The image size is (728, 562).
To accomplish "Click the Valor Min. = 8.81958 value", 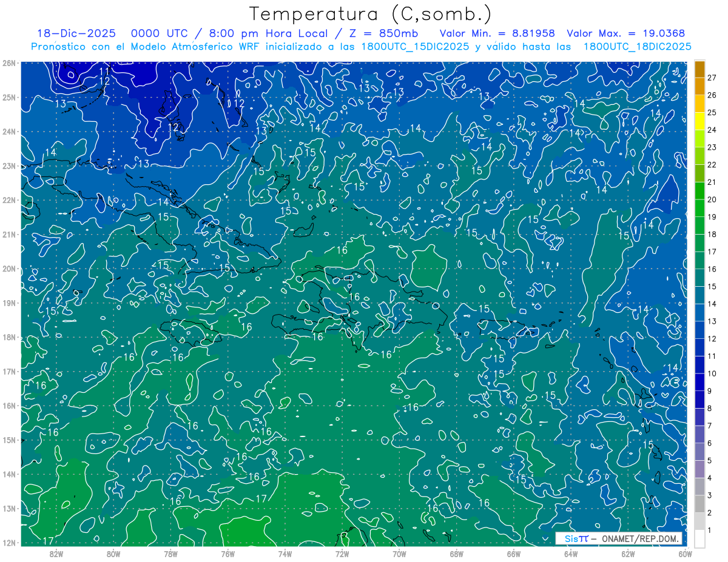I will 497,33.
